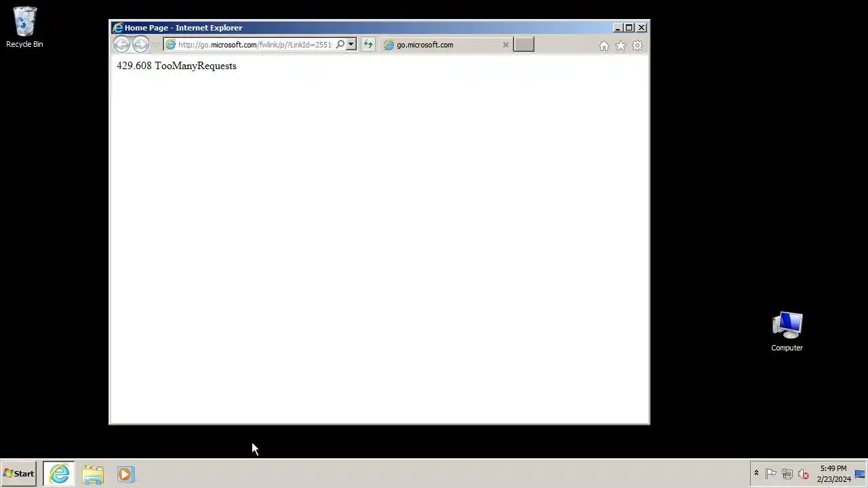The image size is (868, 488).
Task: Launch Windows Media Player from the taskbar
Action: pyautogui.click(x=125, y=474)
